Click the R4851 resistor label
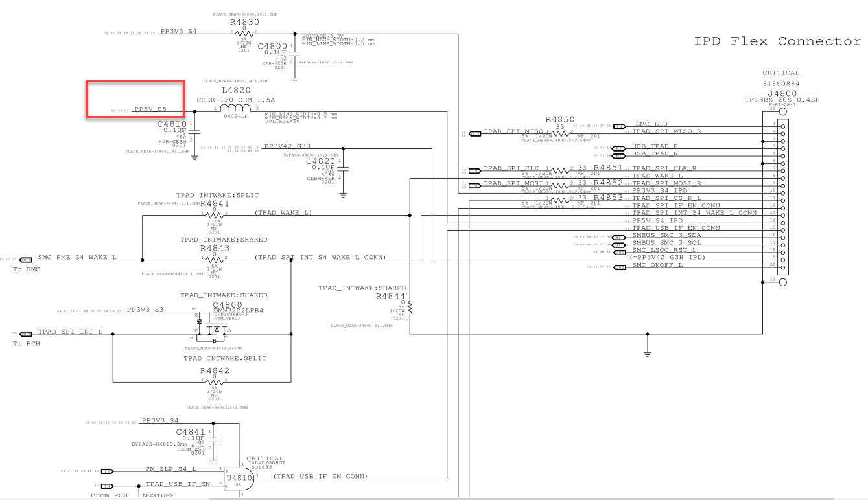Image resolution: width=868 pixels, height=500 pixels. pyautogui.click(x=608, y=168)
